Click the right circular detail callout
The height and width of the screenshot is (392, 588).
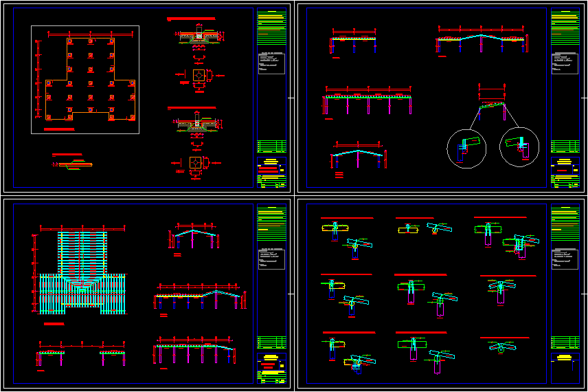tap(519, 147)
